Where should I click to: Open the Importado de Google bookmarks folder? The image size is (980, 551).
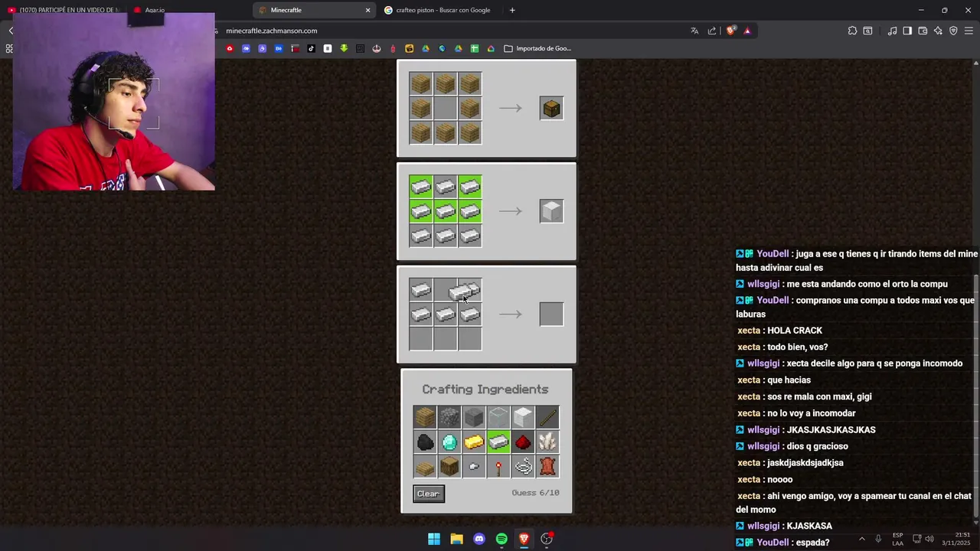pos(537,48)
